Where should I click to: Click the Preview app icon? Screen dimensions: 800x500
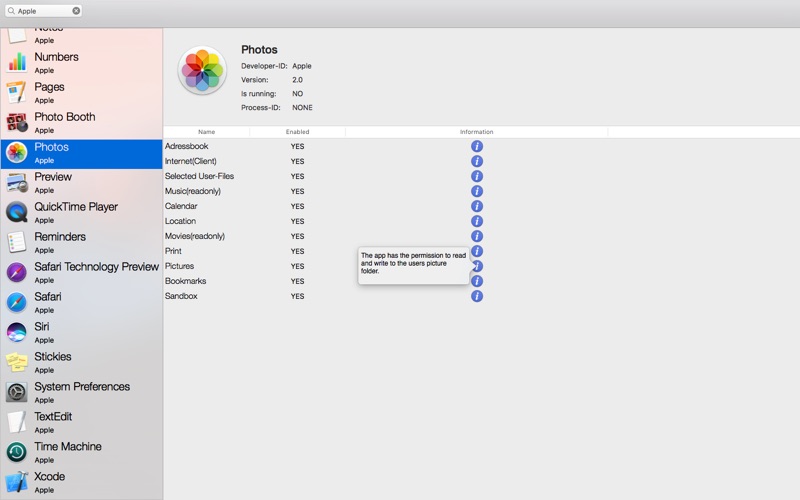(17, 182)
